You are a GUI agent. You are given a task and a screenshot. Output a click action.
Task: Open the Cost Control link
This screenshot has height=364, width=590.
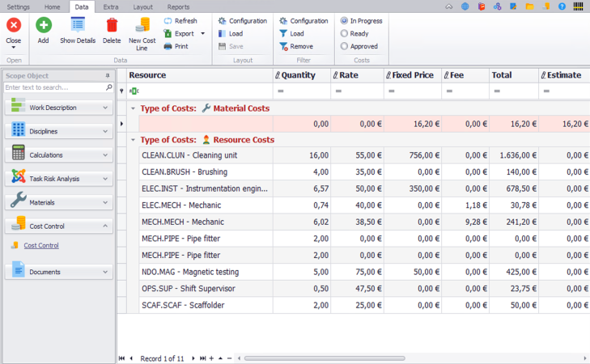[40, 246]
